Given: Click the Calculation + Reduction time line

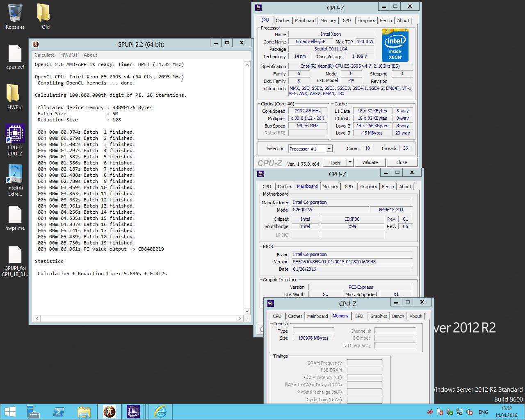Looking at the screenshot, I should coord(102,274).
